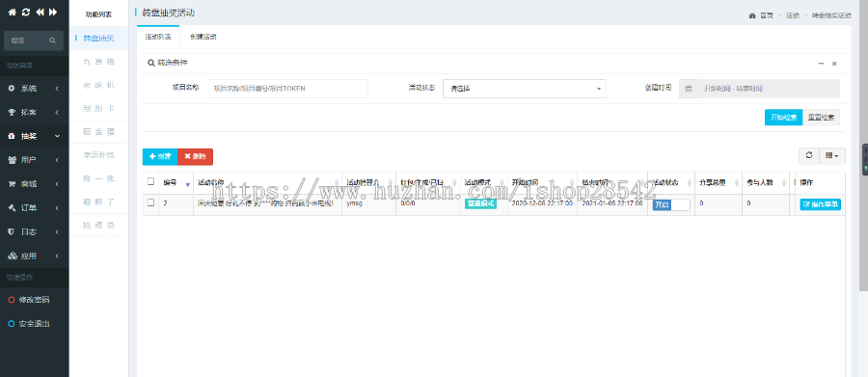The image size is (868, 377).
Task: Switch to the 创建活动 tab
Action: pyautogui.click(x=203, y=37)
